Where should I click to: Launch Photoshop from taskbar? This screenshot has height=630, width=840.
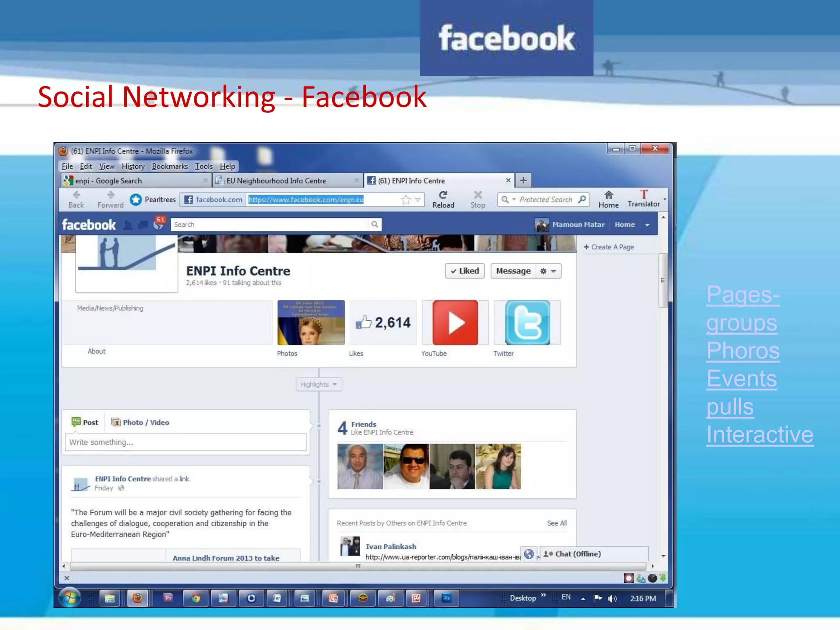[x=447, y=598]
